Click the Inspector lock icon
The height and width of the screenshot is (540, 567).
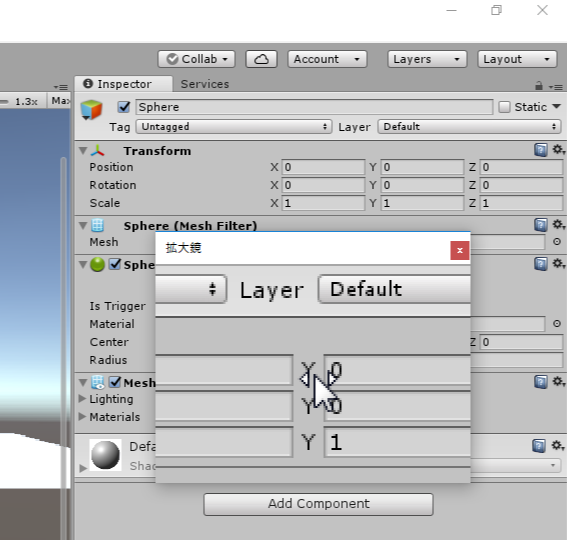[x=539, y=86]
